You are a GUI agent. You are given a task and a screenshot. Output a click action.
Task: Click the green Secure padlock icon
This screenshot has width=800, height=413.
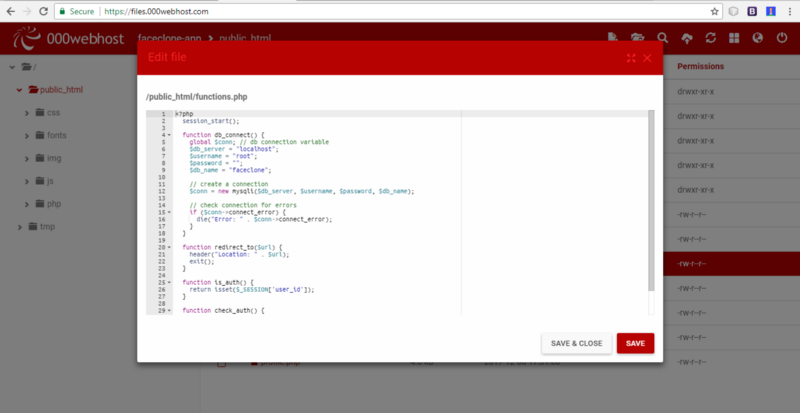pos(62,11)
